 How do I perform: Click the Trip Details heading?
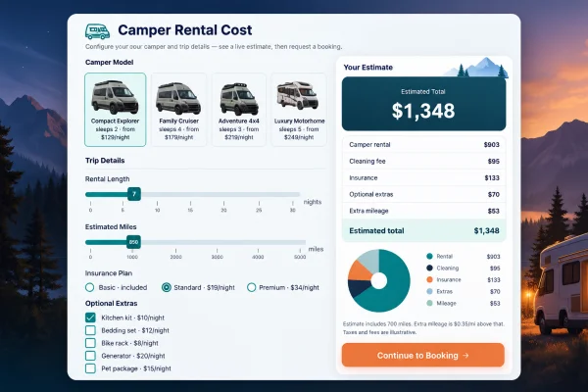[105, 161]
